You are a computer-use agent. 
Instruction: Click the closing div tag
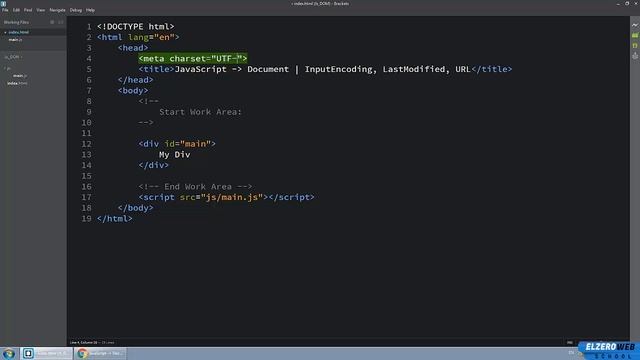pos(153,165)
